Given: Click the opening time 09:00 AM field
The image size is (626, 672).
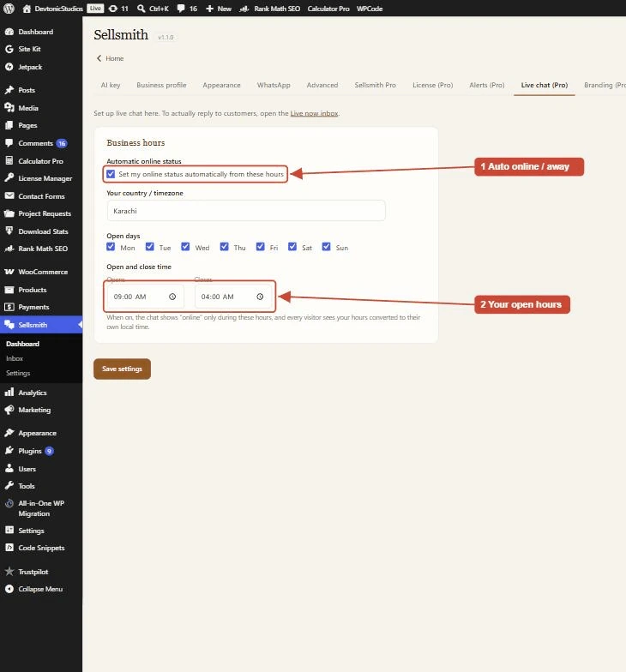Looking at the screenshot, I should (146, 297).
